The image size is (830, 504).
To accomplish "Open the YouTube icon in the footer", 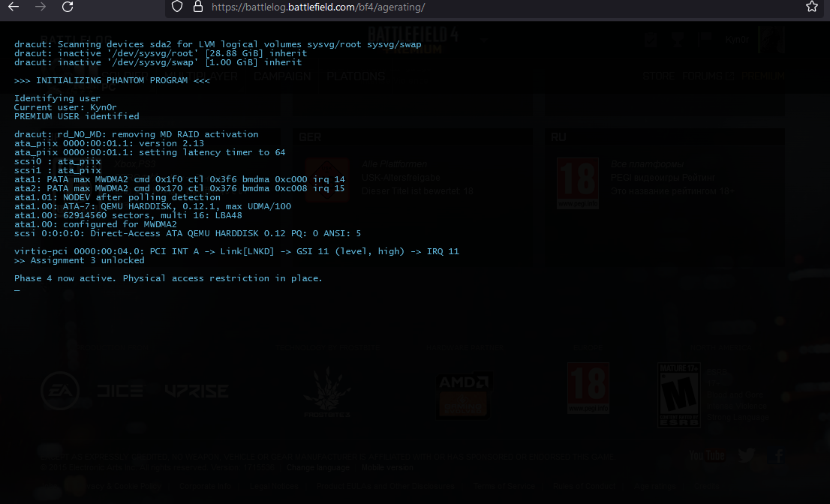I will click(x=707, y=455).
